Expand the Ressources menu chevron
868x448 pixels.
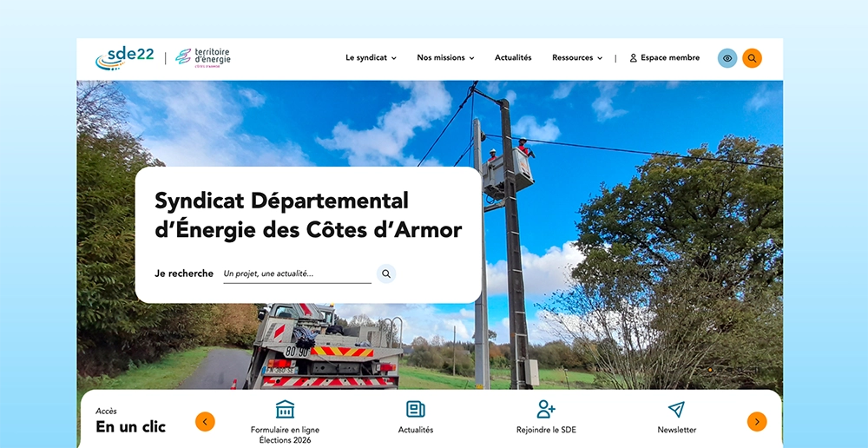600,58
